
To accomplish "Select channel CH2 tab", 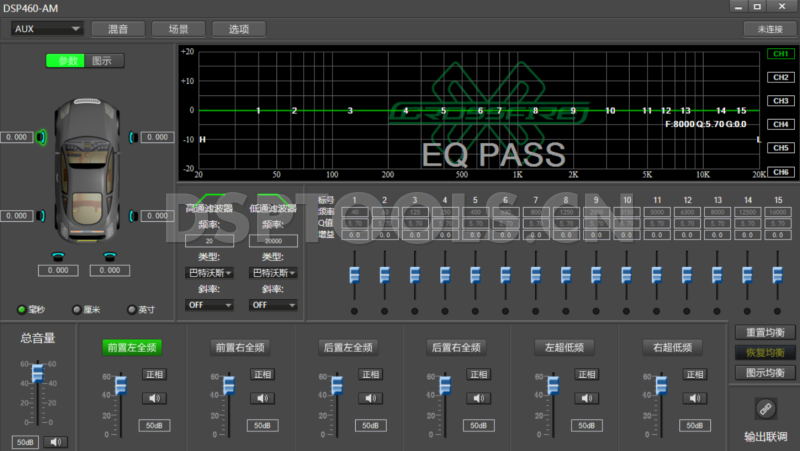I will [781, 77].
